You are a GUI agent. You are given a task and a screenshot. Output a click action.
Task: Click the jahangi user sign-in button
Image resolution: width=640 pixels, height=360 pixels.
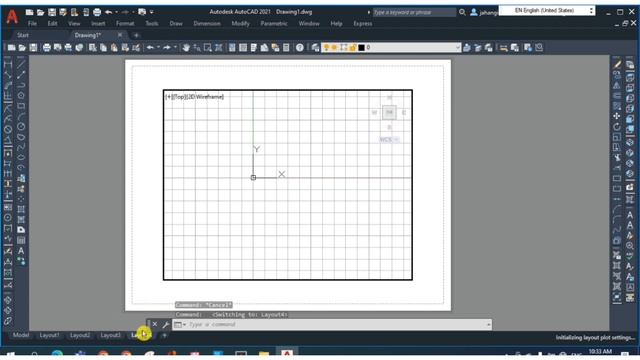[x=484, y=12]
